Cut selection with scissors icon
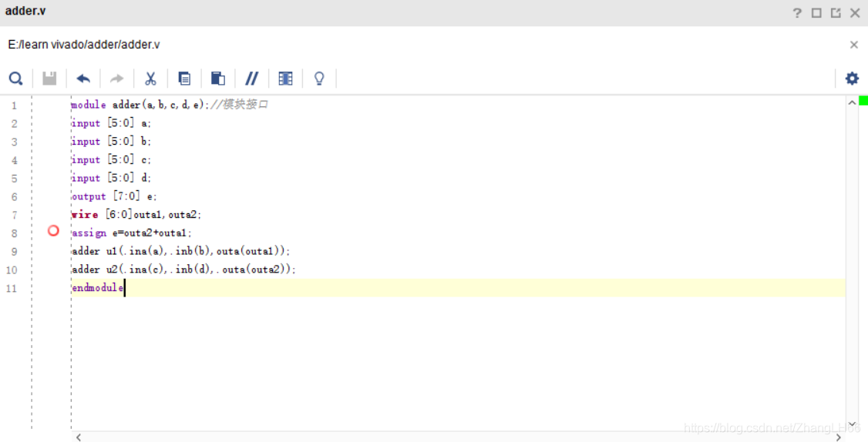Viewport: 868px width, 442px height. 150,79
